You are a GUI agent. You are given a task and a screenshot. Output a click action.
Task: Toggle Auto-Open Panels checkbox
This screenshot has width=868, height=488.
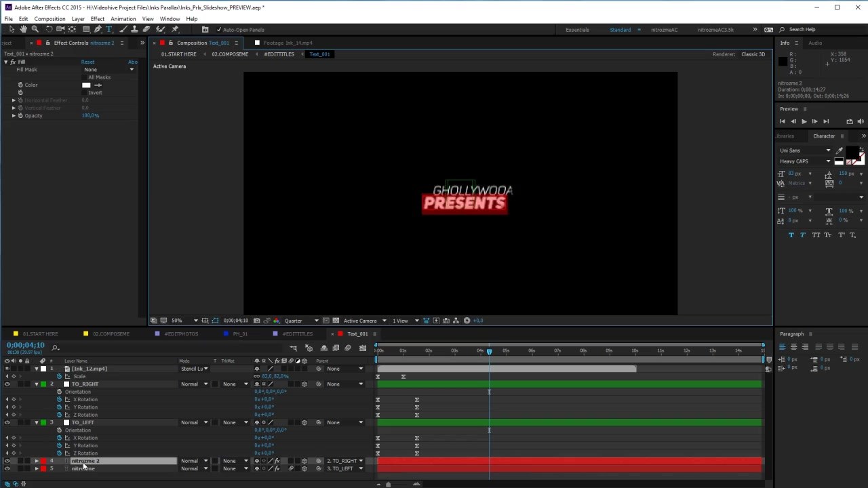point(218,30)
